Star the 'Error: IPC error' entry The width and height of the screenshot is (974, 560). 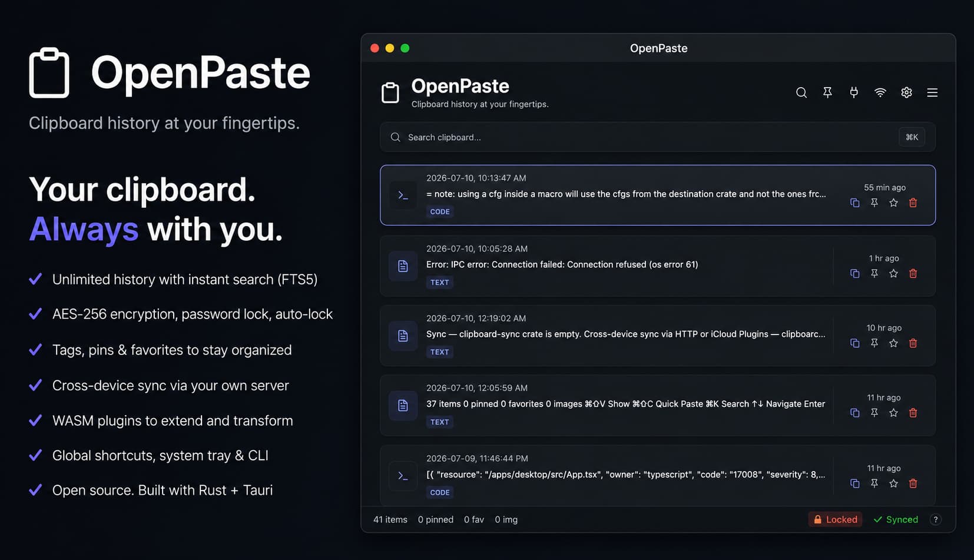pyautogui.click(x=893, y=273)
